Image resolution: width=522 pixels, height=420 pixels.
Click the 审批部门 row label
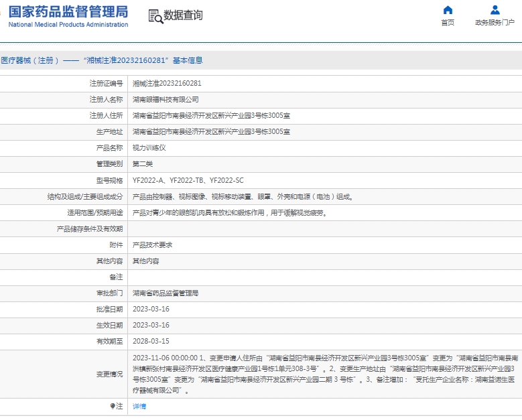pyautogui.click(x=109, y=293)
